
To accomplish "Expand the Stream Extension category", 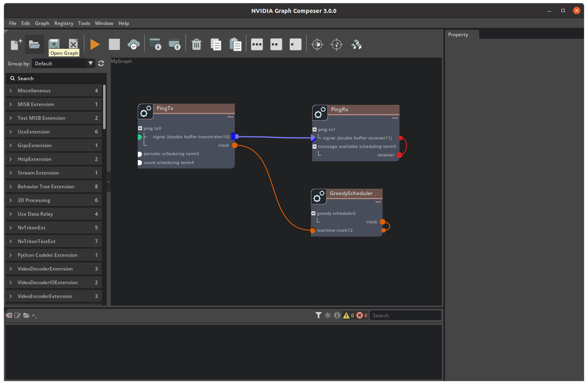I will coord(54,173).
